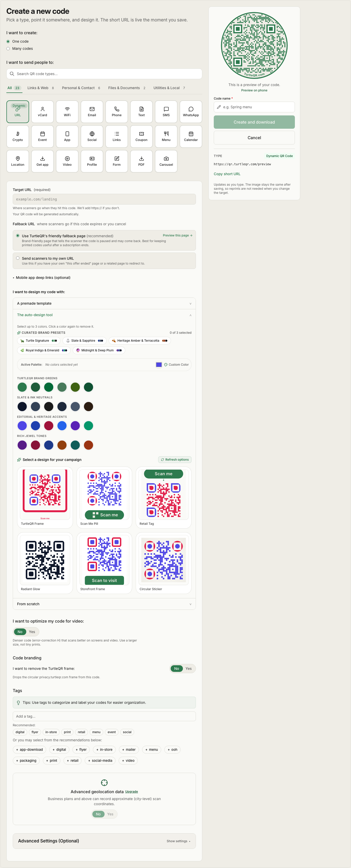Select the Crypto code type
This screenshot has height=868, width=351.
[x=18, y=136]
